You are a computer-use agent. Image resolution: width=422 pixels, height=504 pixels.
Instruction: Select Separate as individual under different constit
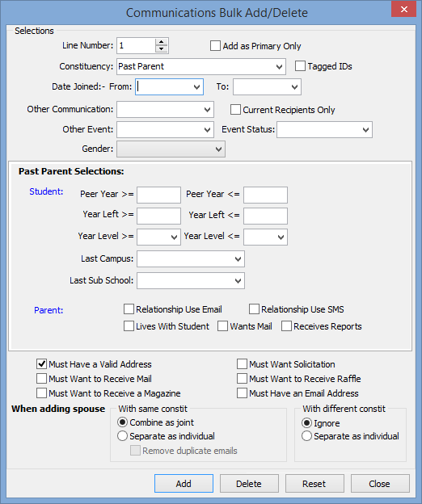[x=307, y=436]
